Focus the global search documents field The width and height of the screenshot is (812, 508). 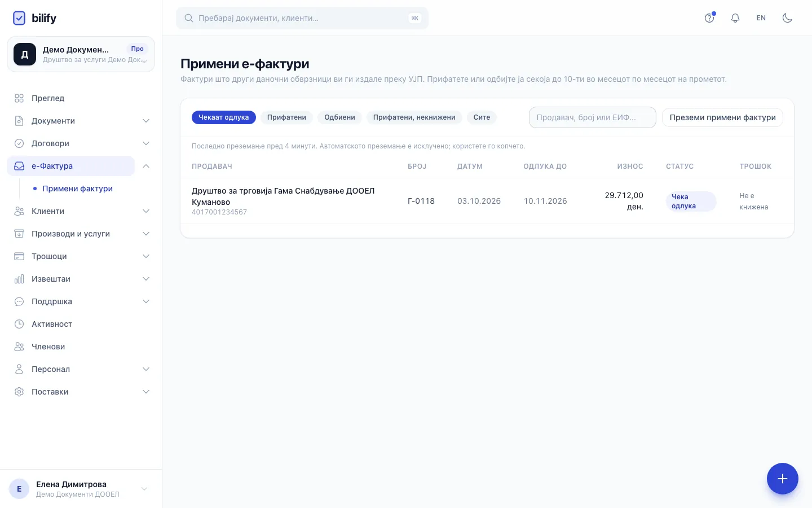302,18
